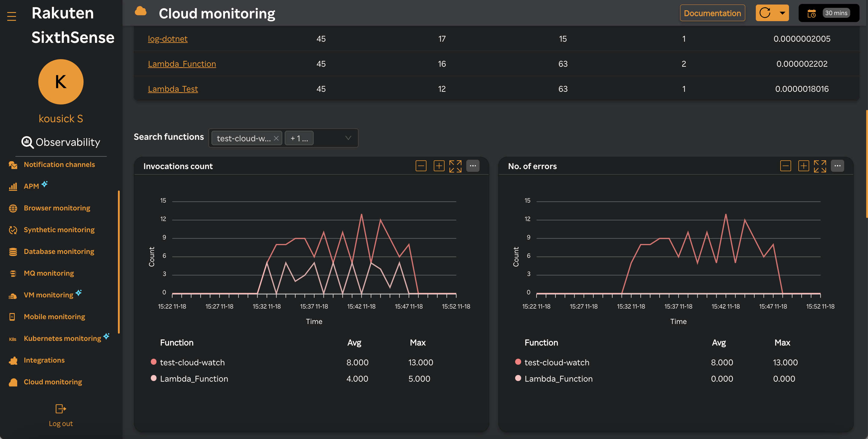Open Integrations in the sidebar
Viewport: 868px width, 439px height.
(x=44, y=360)
